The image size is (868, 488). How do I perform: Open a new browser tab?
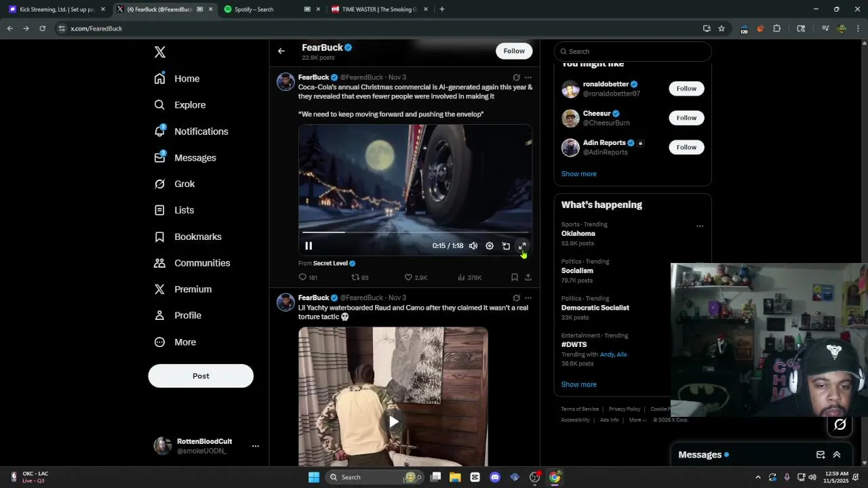[x=442, y=9]
